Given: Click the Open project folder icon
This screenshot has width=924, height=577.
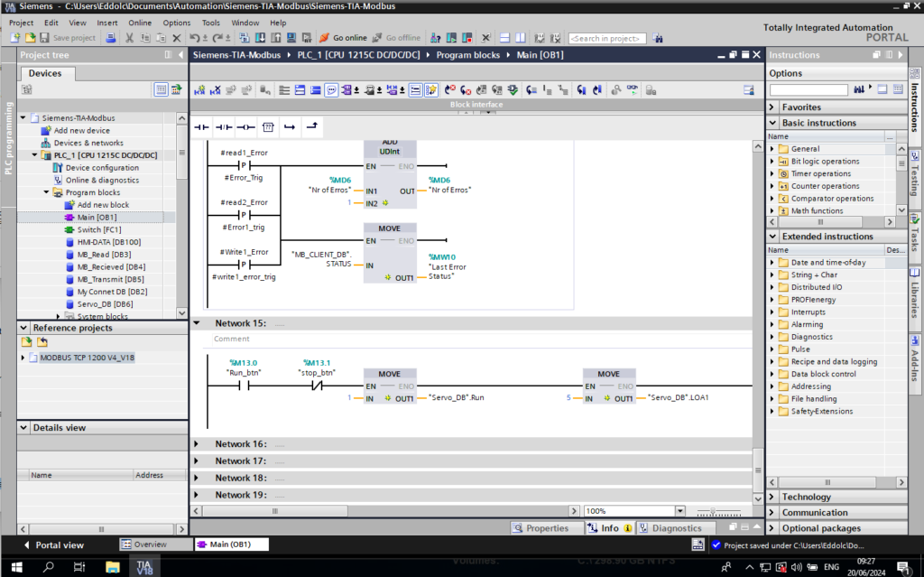Looking at the screenshot, I should coord(30,38).
